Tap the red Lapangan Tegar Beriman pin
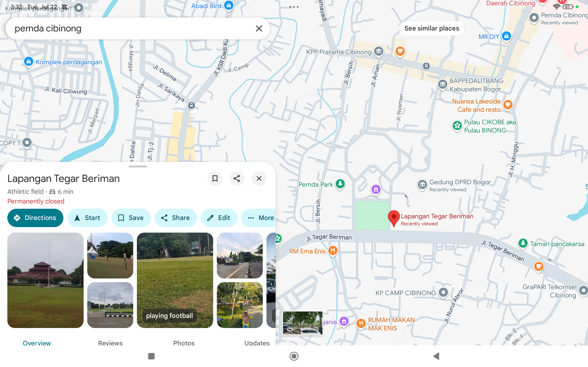 coord(394,217)
